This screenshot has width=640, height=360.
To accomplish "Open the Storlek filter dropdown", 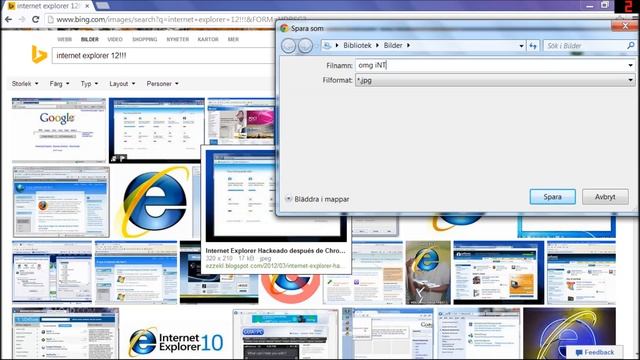I will (x=25, y=83).
